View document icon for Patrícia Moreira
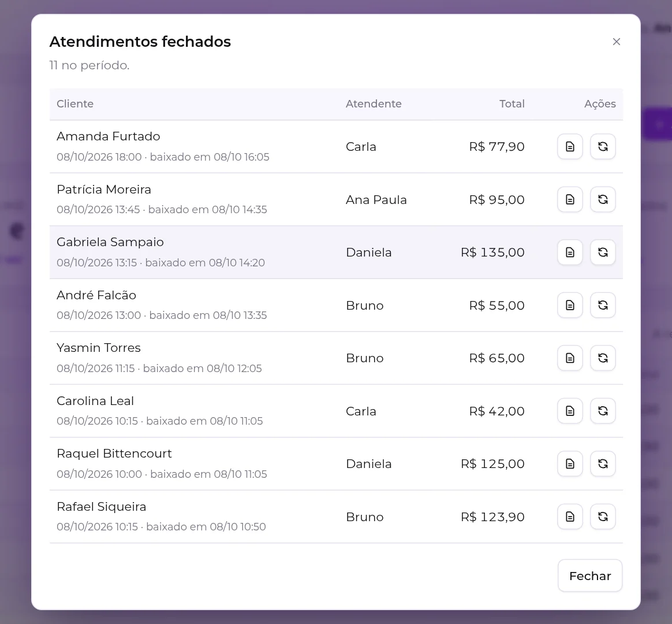The image size is (672, 624). 570,199
